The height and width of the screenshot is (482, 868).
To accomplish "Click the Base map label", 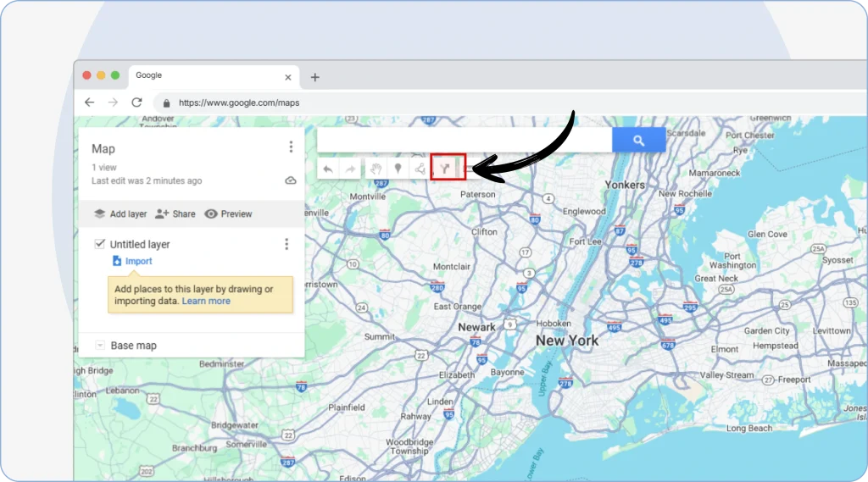I will click(133, 346).
